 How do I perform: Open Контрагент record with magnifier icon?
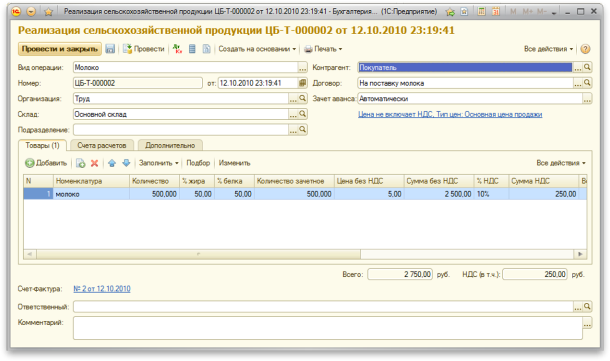pyautogui.click(x=587, y=68)
